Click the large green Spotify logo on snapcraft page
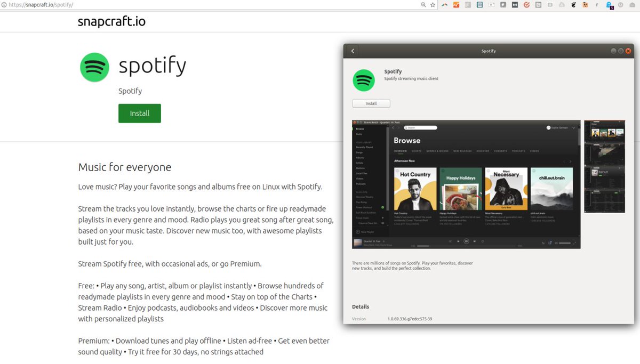The width and height of the screenshot is (640, 364). [94, 67]
